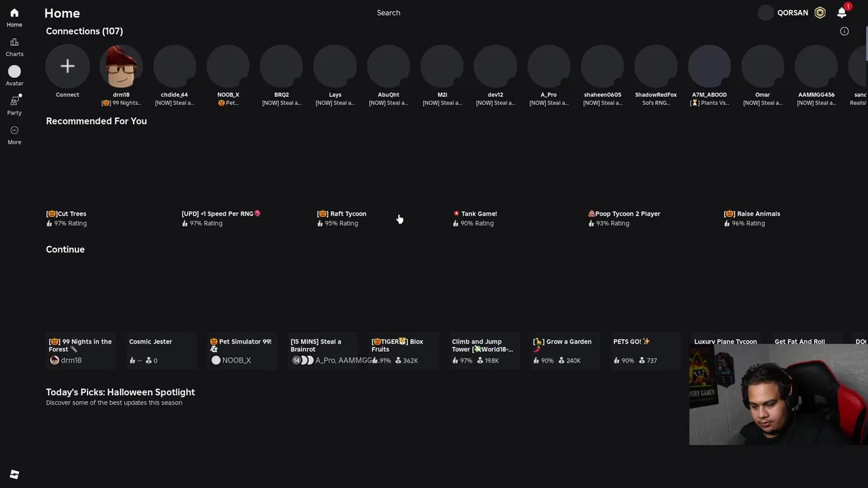Image resolution: width=868 pixels, height=488 pixels.
Task: Click the Roblox logo at sidebar bottom
Action: pyautogui.click(x=14, y=474)
